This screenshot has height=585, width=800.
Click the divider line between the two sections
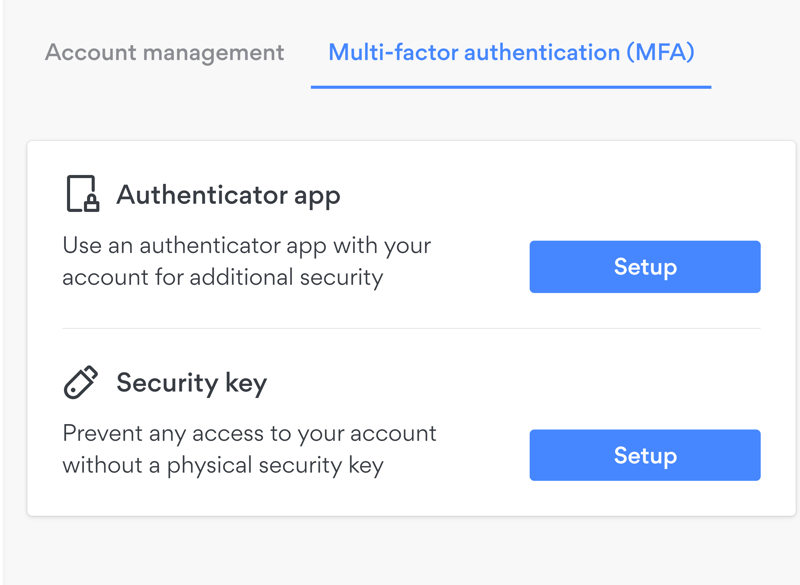411,328
